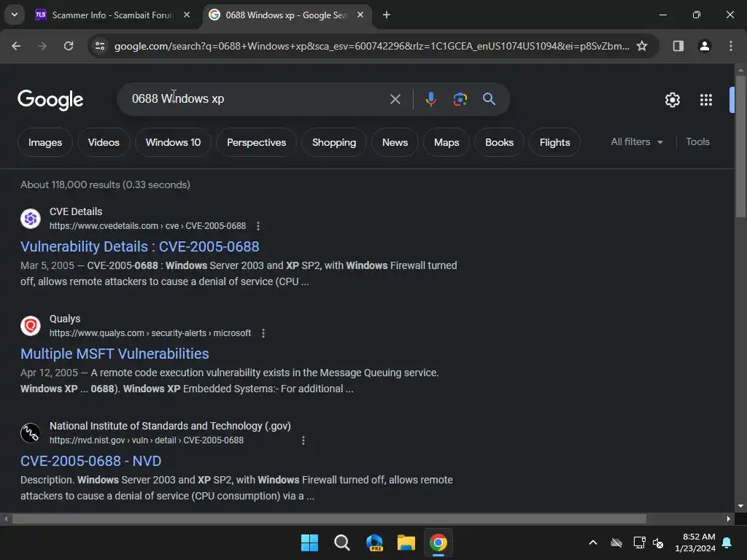Open File Explorer from taskbar
Screen dimensions: 747x560
click(x=406, y=542)
